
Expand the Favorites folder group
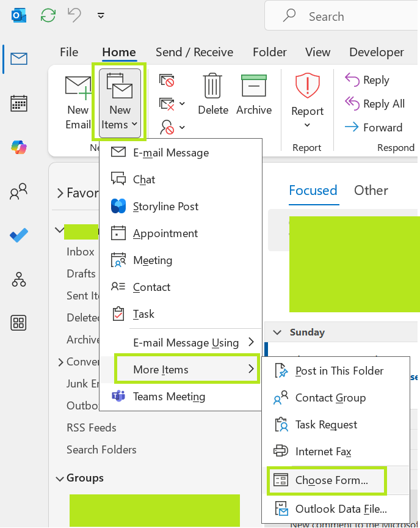point(60,193)
